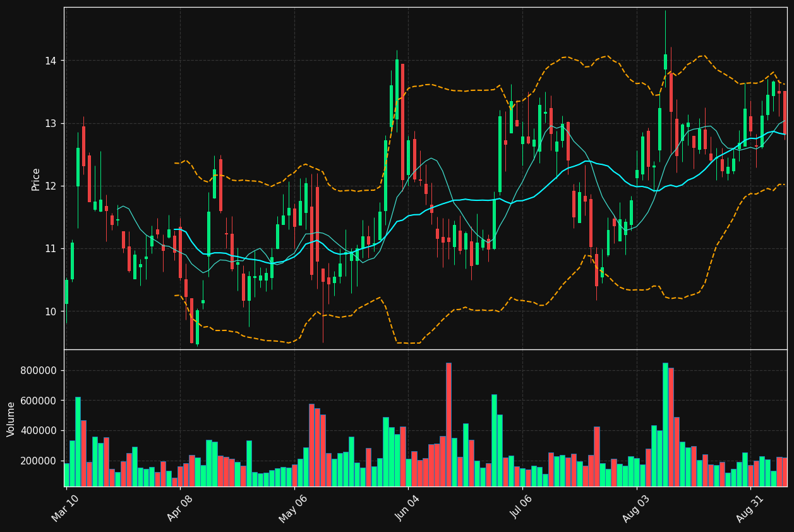Click the price tick label 10
This screenshot has width=794, height=532.
pyautogui.click(x=51, y=311)
